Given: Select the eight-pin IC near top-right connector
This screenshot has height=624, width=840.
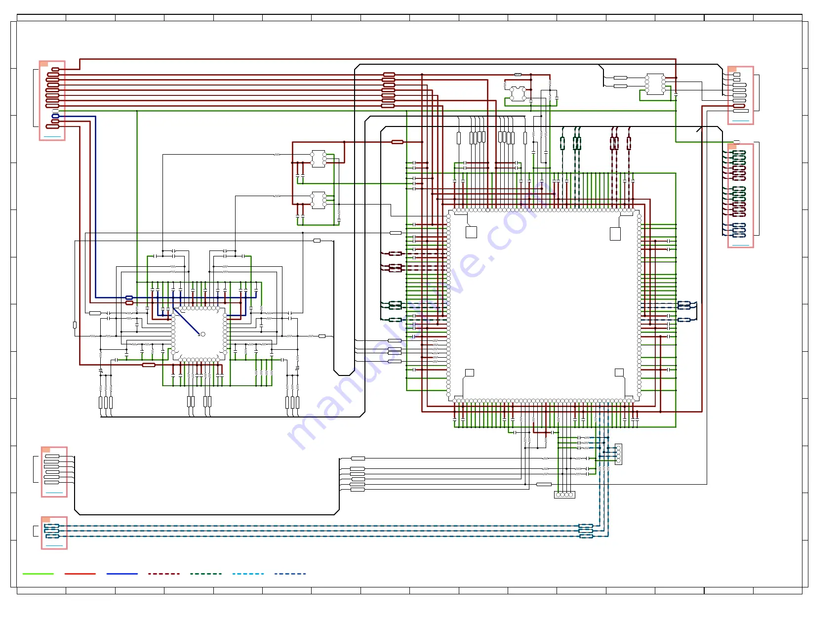Looking at the screenshot, I should pyautogui.click(x=655, y=84).
